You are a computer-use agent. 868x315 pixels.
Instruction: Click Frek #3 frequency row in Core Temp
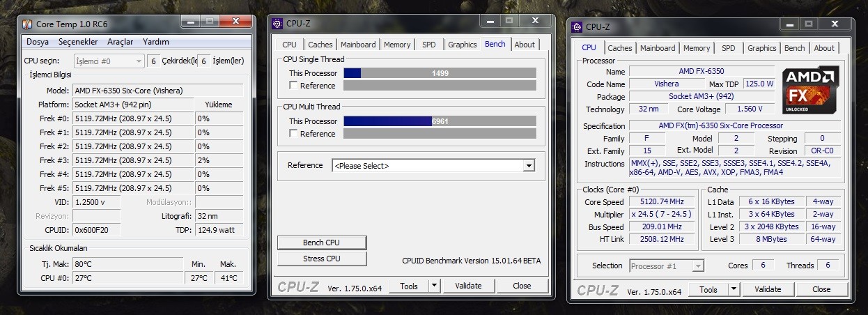[133, 160]
